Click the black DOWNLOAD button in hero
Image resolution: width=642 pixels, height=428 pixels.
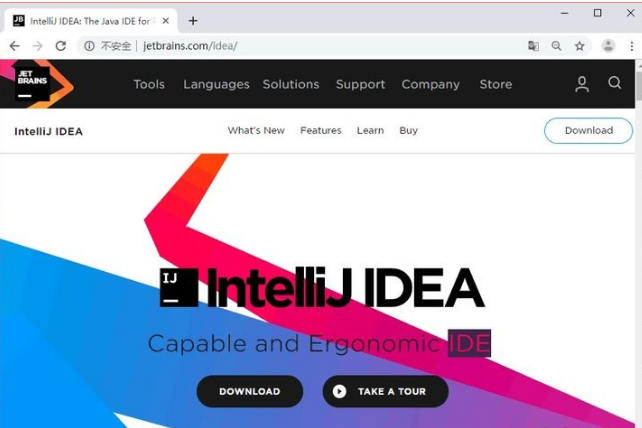[x=250, y=391]
